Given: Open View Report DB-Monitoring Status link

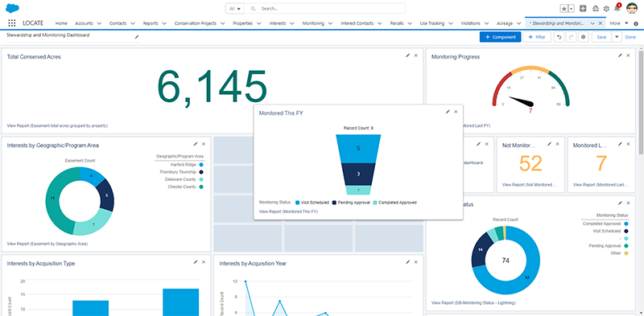Looking at the screenshot, I should 473,303.
